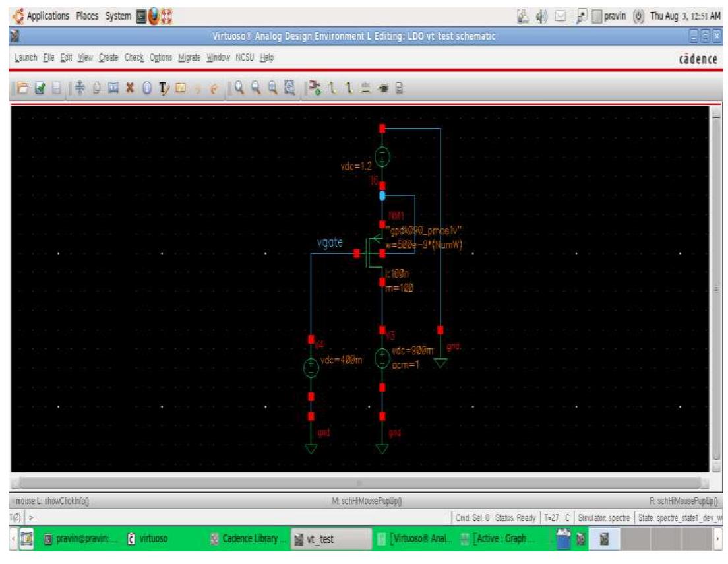Select the Move four-arrow tool
This screenshot has height=564, width=728.
click(80, 88)
